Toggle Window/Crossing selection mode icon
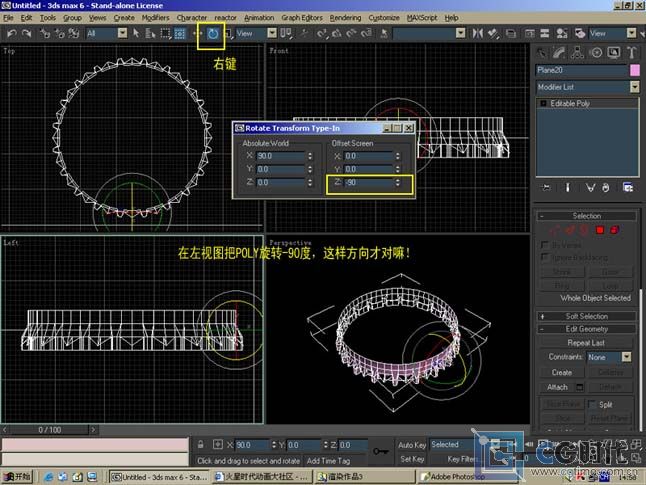The width and height of the screenshot is (646, 485). click(x=180, y=33)
